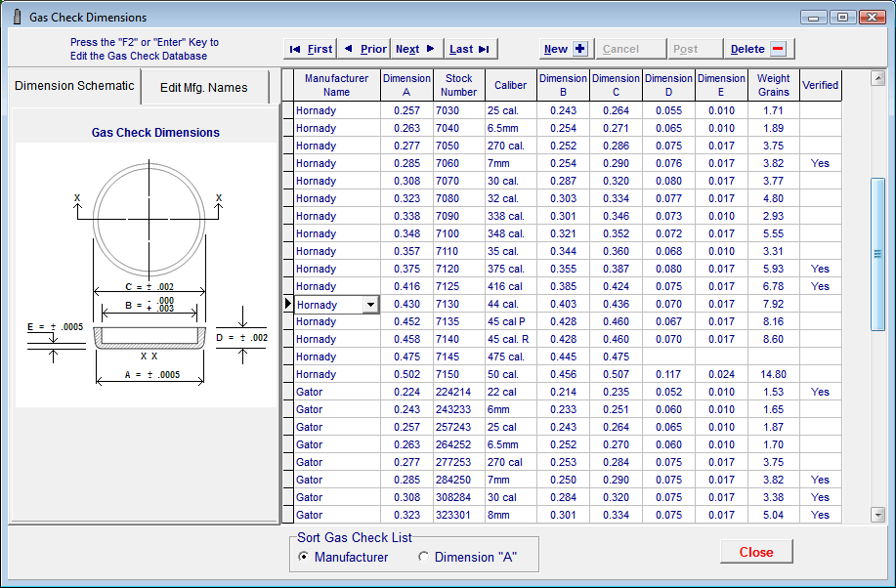The height and width of the screenshot is (588, 896).
Task: Click the Weight Grains column header
Action: pyautogui.click(x=774, y=85)
